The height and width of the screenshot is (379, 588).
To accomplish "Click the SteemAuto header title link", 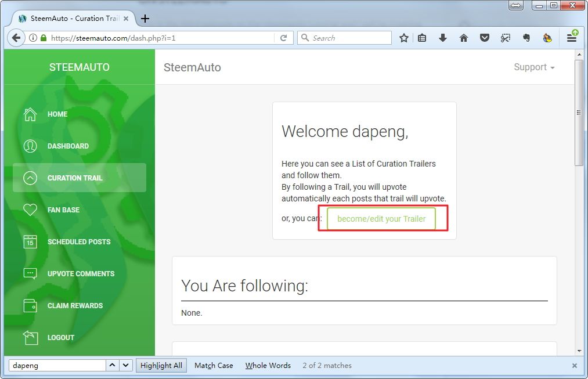I will point(192,67).
